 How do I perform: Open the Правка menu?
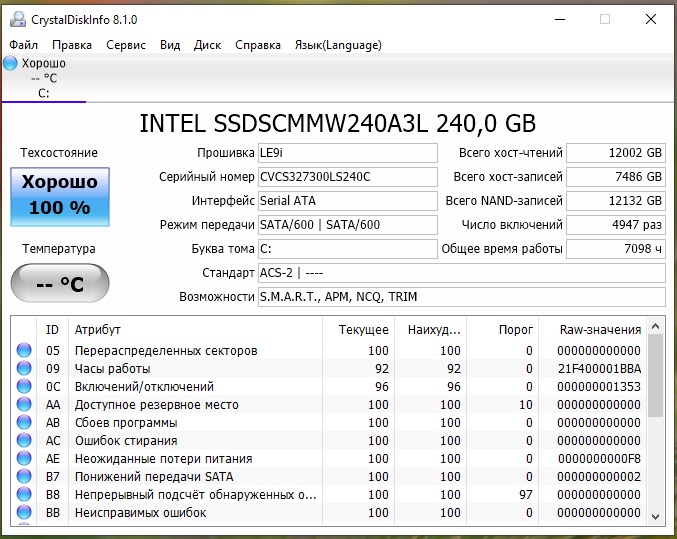[x=72, y=45]
